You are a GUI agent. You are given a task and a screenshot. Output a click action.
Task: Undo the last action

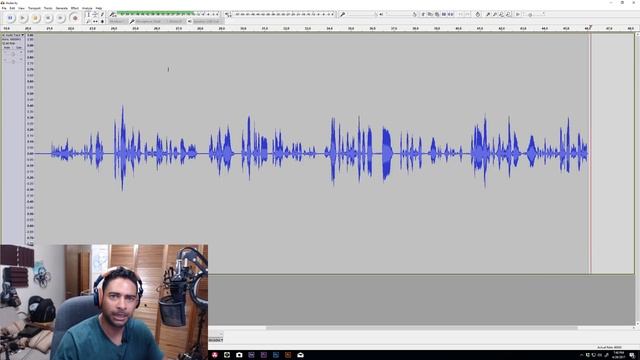point(461,14)
